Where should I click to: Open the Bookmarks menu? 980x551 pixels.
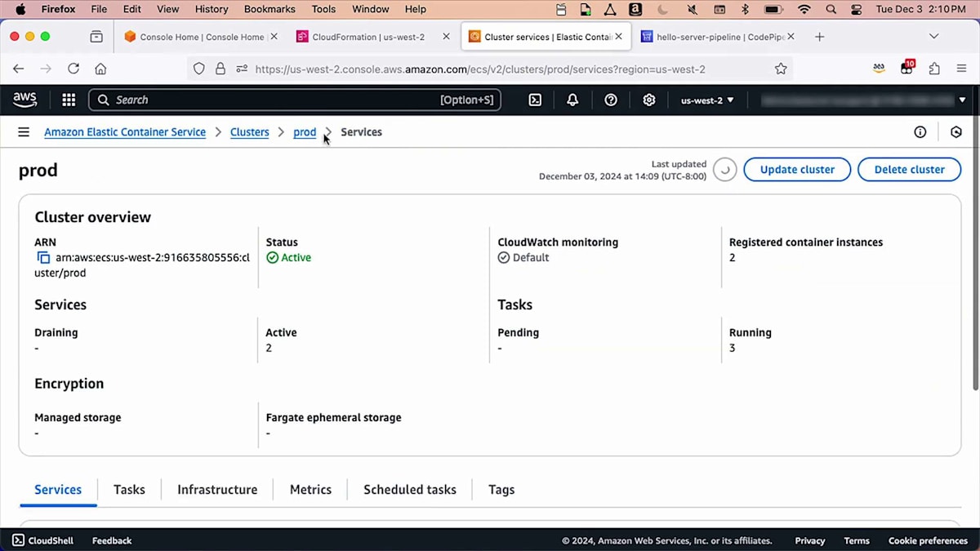point(268,10)
